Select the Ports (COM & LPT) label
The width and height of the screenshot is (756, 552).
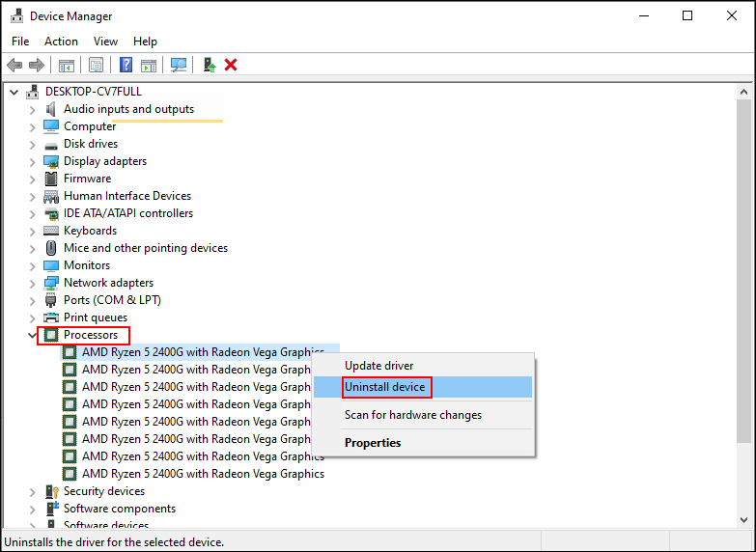coord(112,300)
